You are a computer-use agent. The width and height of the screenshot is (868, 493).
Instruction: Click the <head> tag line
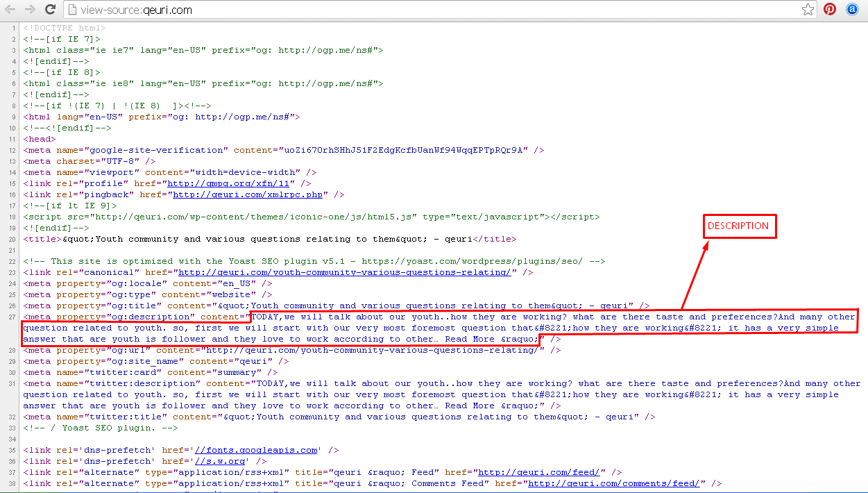tap(40, 139)
